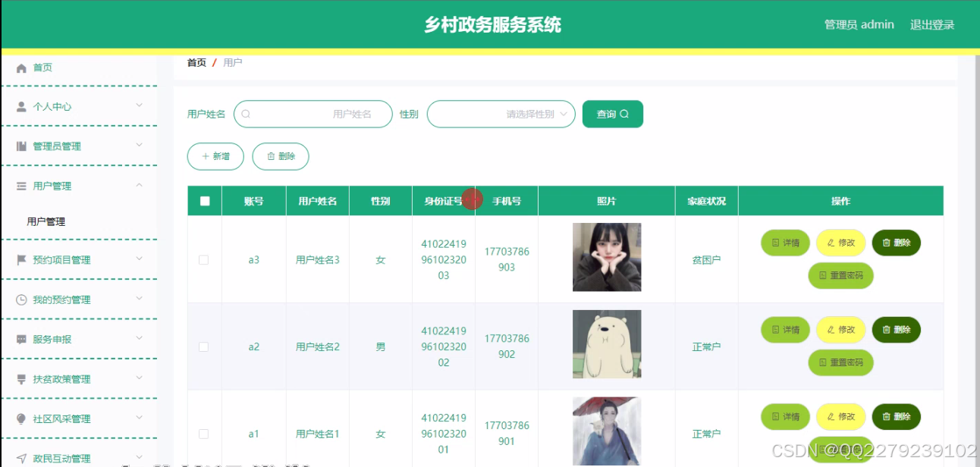This screenshot has width=980, height=467.
Task: Toggle the select-all checkbox in the table header
Action: point(203,199)
